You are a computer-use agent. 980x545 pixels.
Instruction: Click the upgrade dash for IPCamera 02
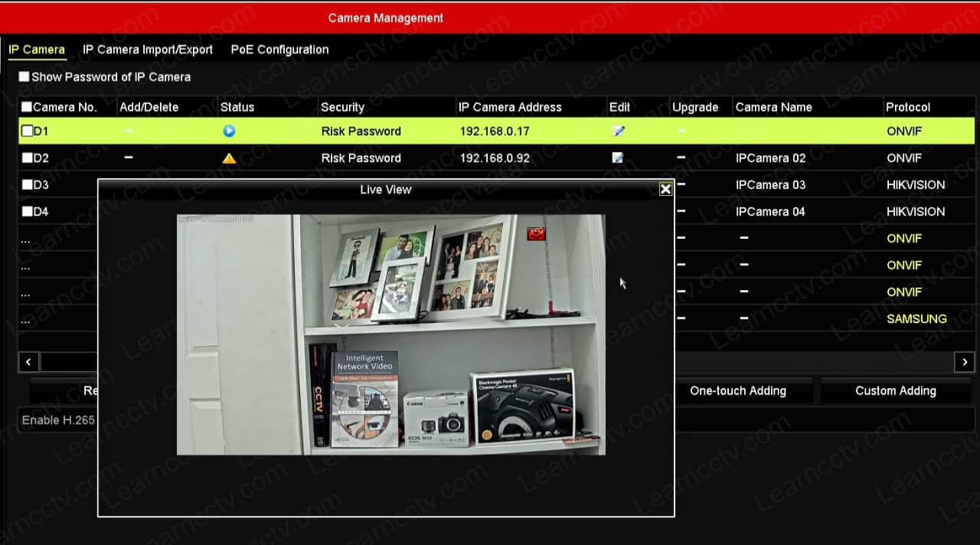point(681,158)
